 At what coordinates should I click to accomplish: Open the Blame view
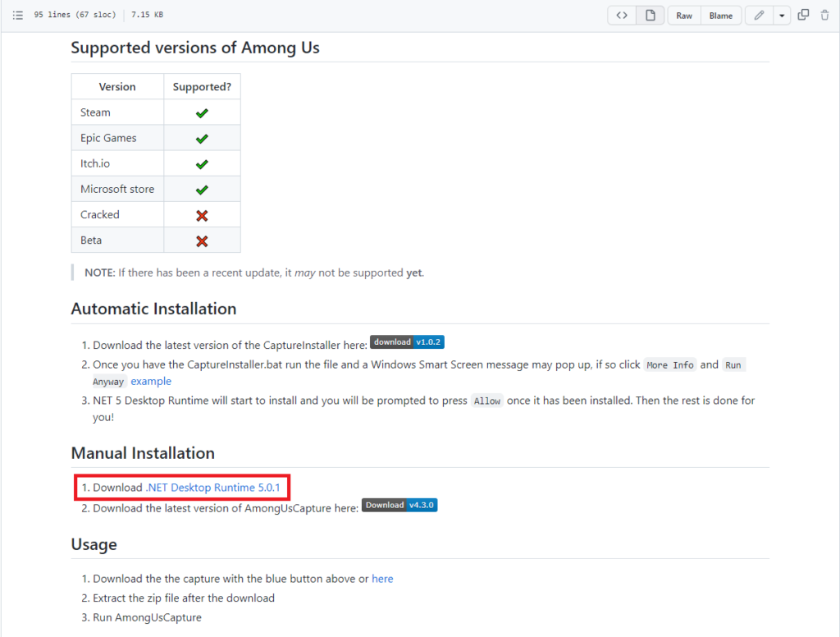(x=721, y=15)
